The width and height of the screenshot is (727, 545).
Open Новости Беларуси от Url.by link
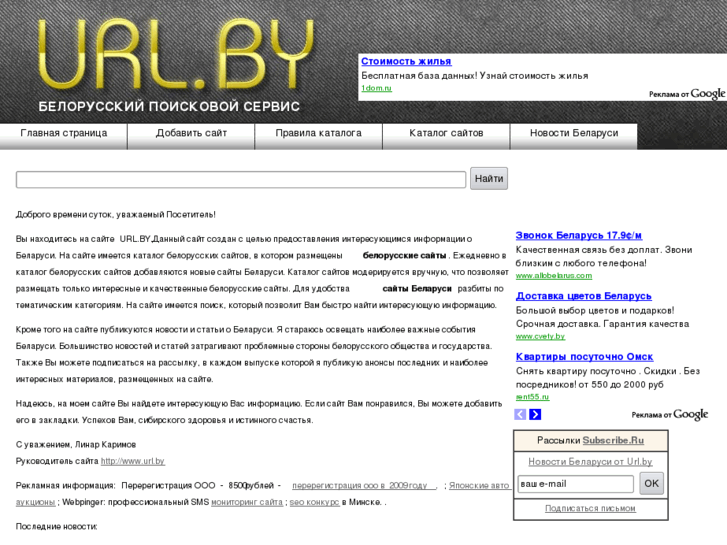coord(590,462)
